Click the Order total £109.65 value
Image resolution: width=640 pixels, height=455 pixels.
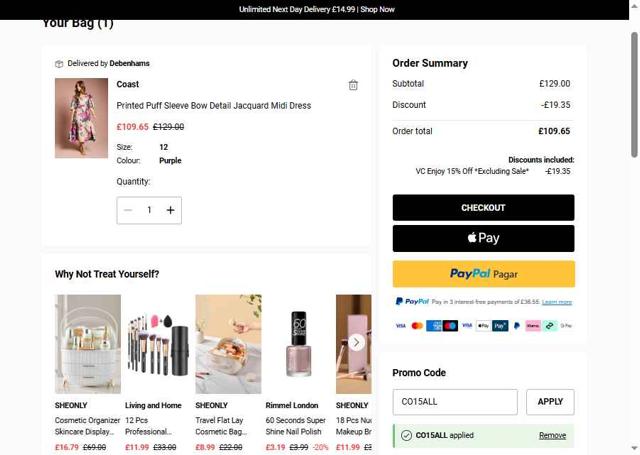554,131
